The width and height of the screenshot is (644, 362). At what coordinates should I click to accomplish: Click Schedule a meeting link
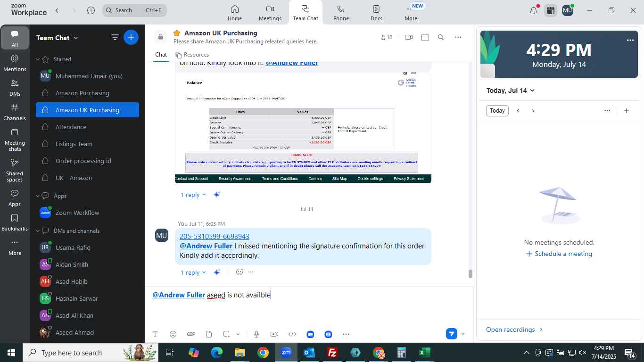559,254
